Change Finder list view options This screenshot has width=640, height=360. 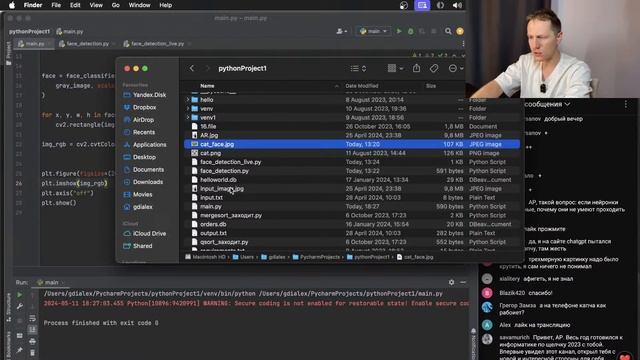coord(358,68)
